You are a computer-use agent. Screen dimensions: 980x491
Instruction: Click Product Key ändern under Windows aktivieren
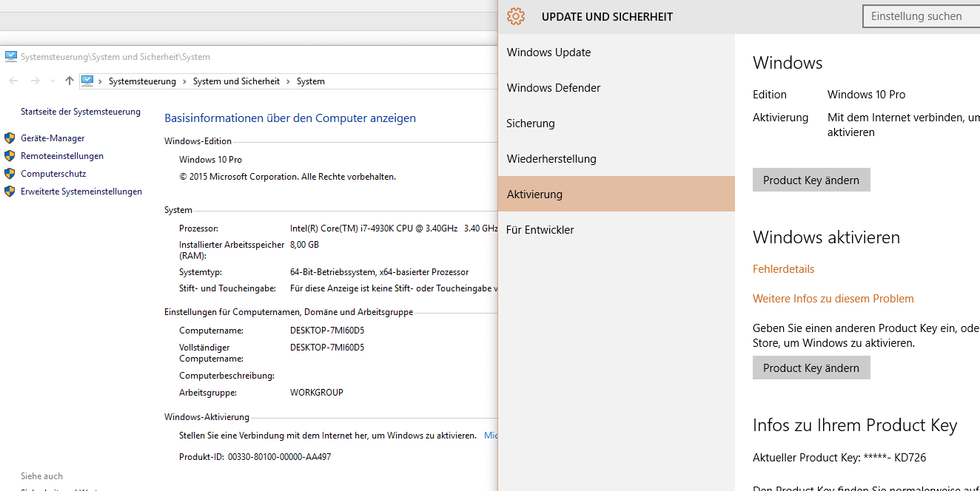(x=811, y=368)
